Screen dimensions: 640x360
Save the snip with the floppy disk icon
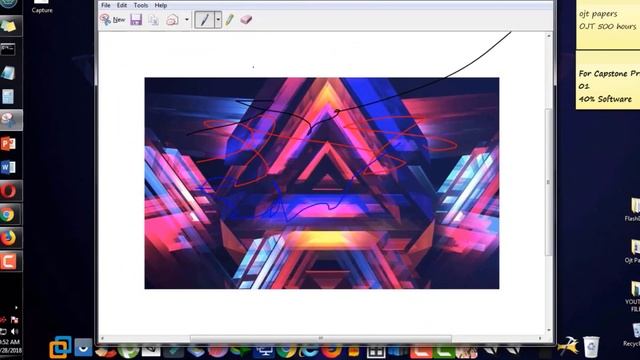[136, 20]
